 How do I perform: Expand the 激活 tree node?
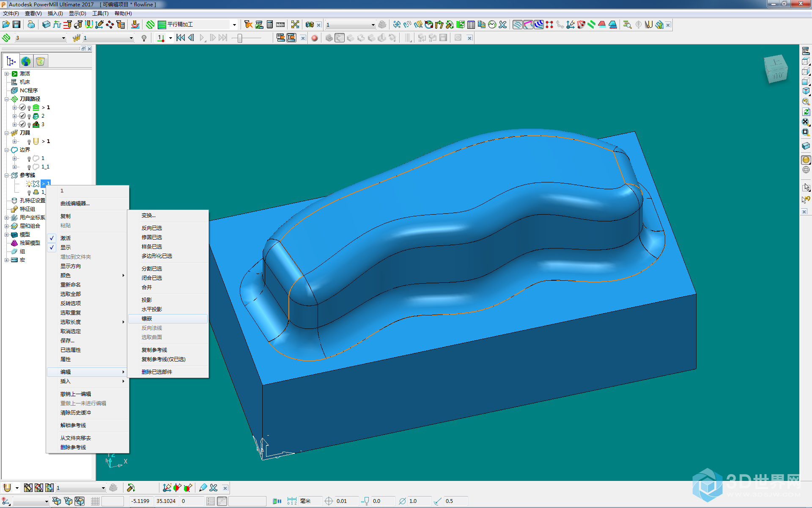click(x=6, y=74)
